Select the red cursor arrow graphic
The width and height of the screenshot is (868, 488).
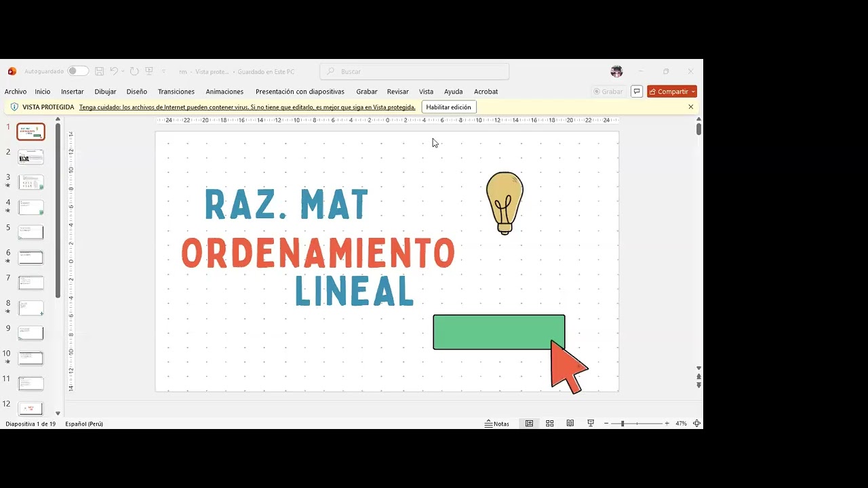[569, 367]
